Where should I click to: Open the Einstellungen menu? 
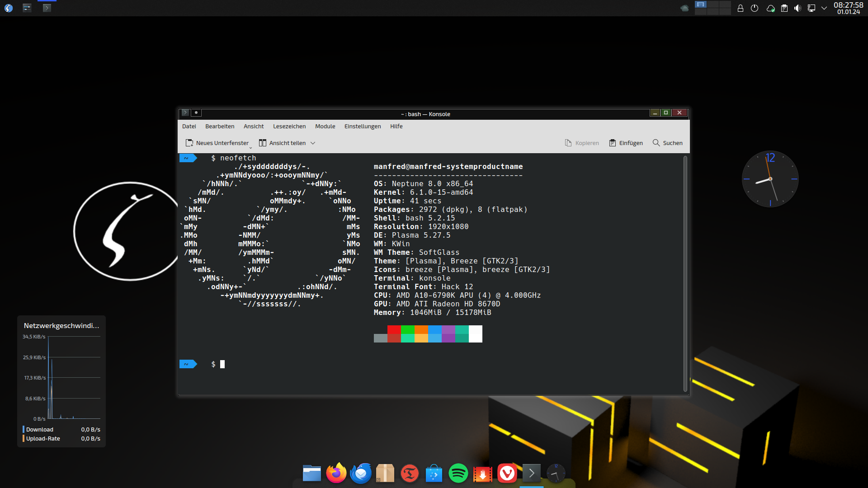tap(362, 127)
